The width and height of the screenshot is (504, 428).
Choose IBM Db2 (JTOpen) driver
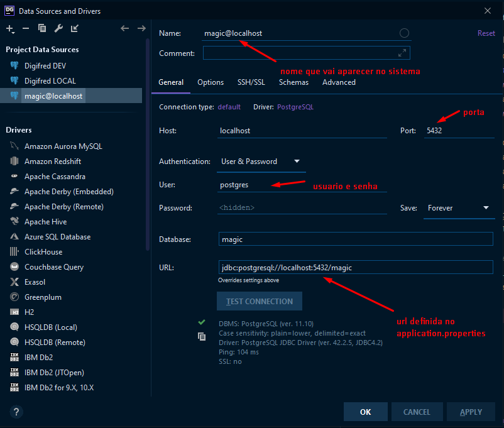coord(71,373)
